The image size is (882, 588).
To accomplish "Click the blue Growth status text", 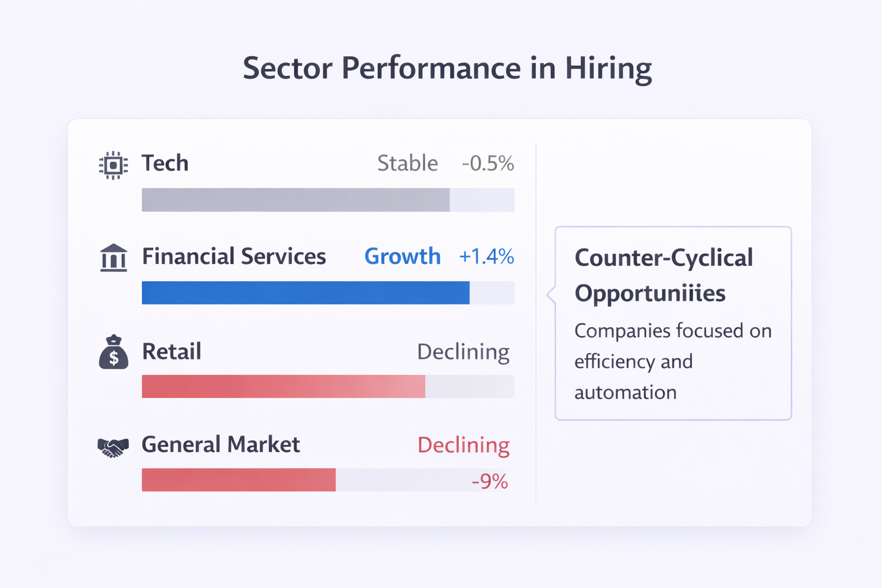I will click(402, 256).
